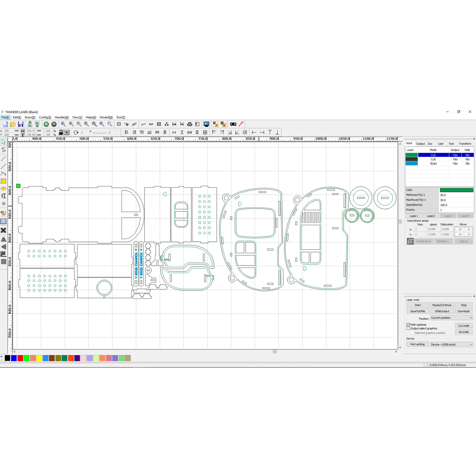This screenshot has width=476, height=476.
Task: Select the yellow rectangle draw tool
Action: (3, 181)
